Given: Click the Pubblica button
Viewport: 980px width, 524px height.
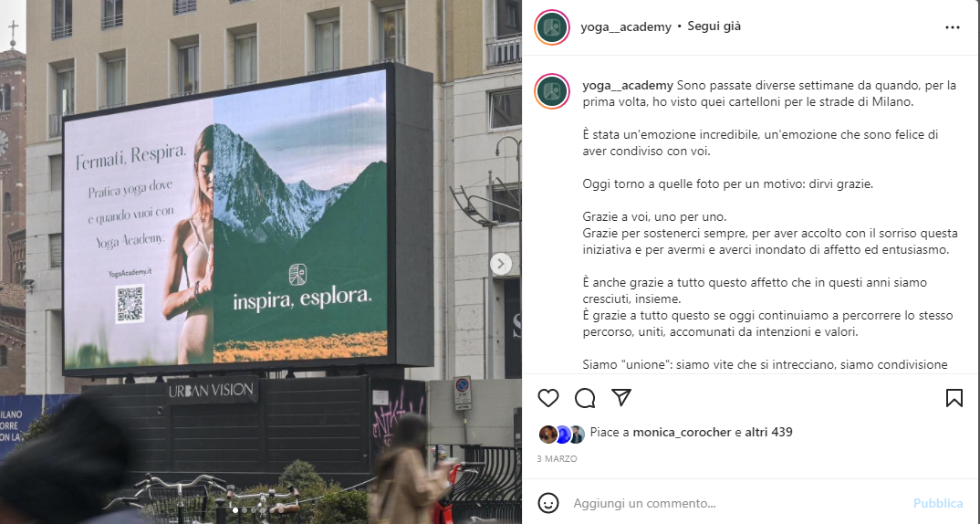Looking at the screenshot, I should (x=938, y=503).
